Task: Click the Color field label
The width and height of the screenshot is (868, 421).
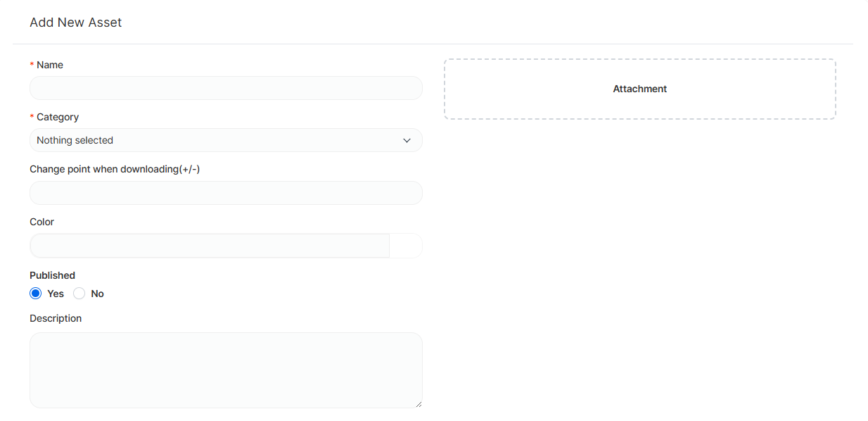Action: point(42,222)
